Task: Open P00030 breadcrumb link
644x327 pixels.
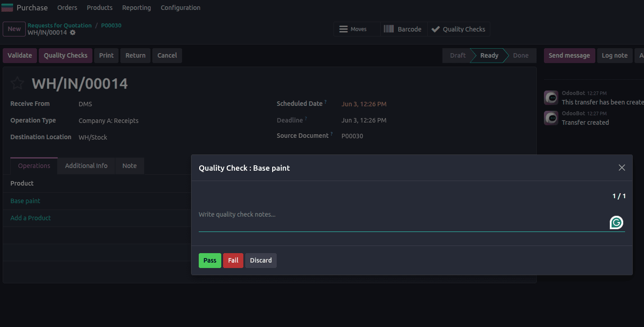Action: pyautogui.click(x=111, y=25)
